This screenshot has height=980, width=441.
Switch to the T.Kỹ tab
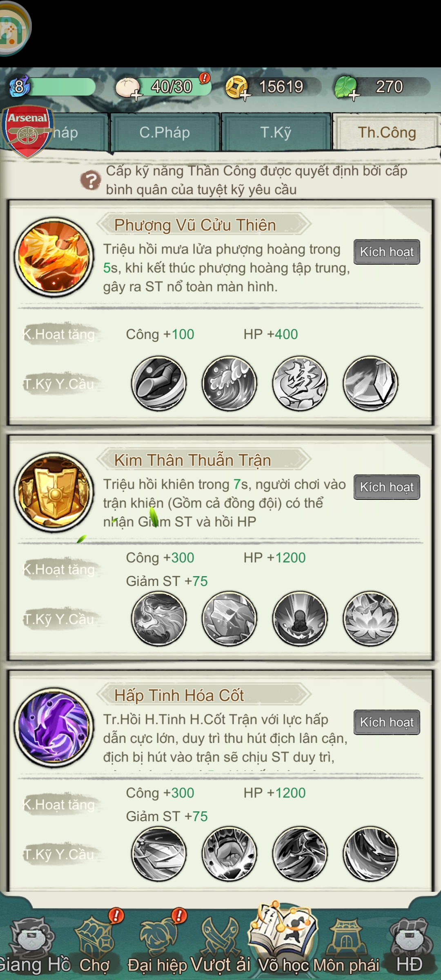[276, 132]
